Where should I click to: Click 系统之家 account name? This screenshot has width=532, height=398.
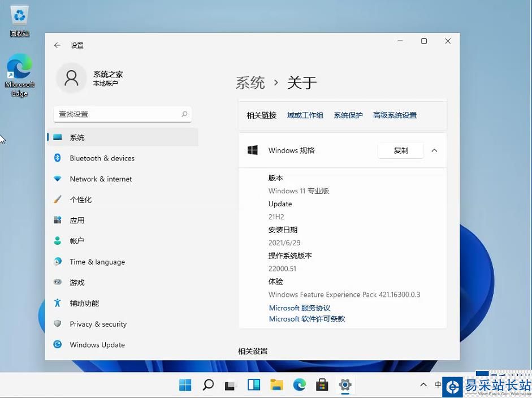(x=108, y=74)
